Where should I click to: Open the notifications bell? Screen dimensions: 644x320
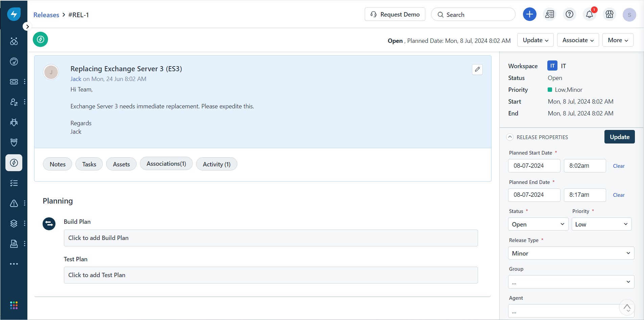point(590,14)
